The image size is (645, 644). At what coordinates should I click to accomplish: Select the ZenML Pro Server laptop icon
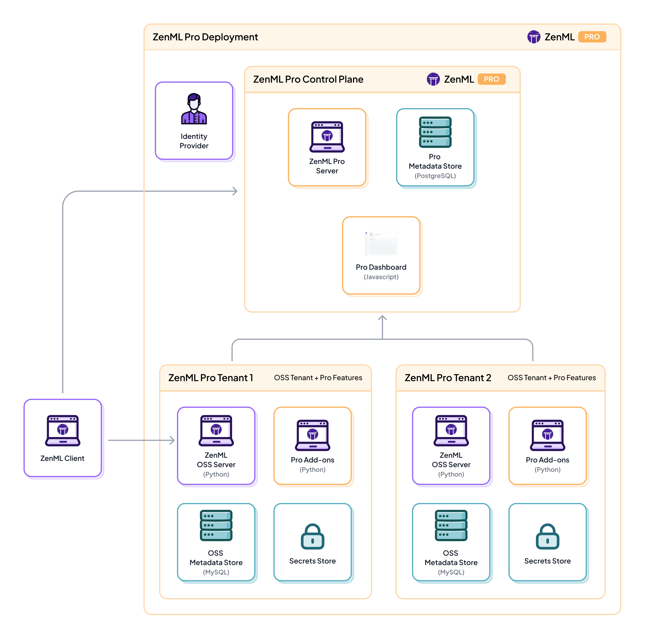[x=327, y=137]
